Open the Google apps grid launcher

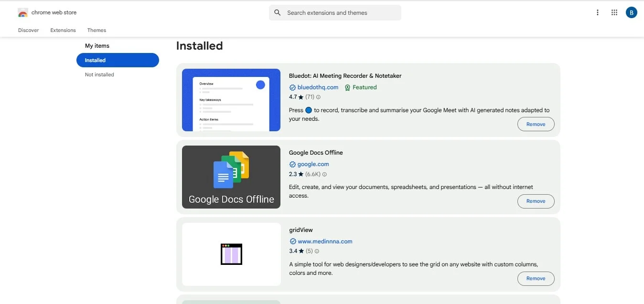(614, 13)
